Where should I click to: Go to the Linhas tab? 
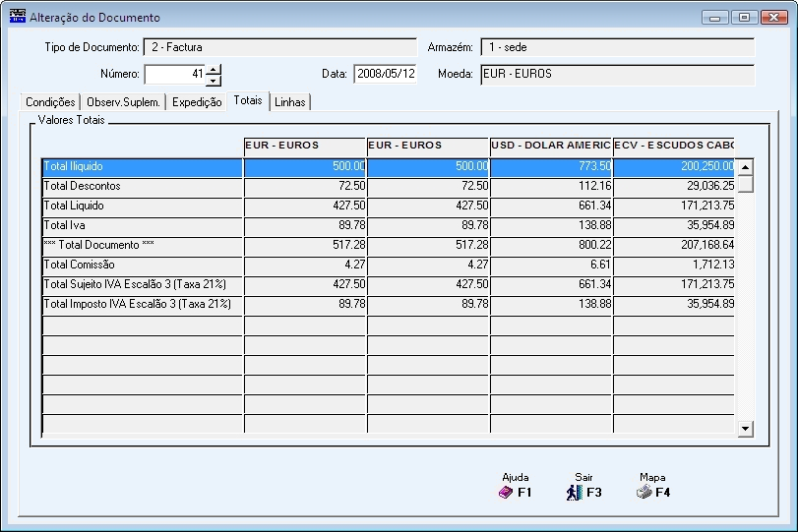click(290, 102)
